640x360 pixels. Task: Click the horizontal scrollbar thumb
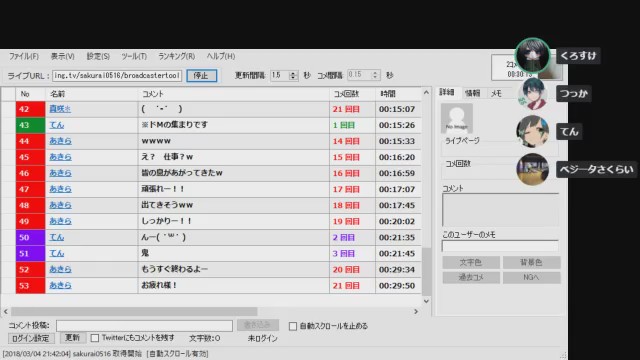(x=134, y=311)
